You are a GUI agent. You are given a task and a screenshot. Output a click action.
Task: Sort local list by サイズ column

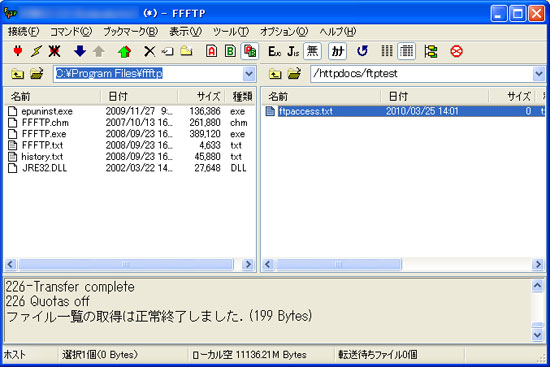tap(201, 96)
